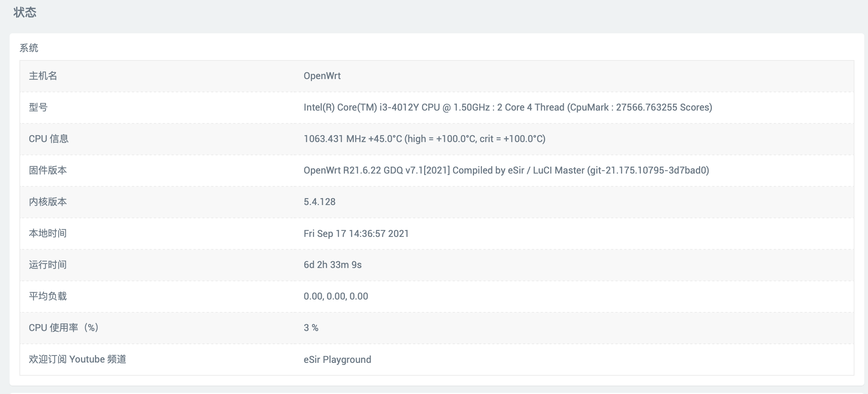Select the 型号 row label
The width and height of the screenshot is (868, 394).
tap(38, 107)
